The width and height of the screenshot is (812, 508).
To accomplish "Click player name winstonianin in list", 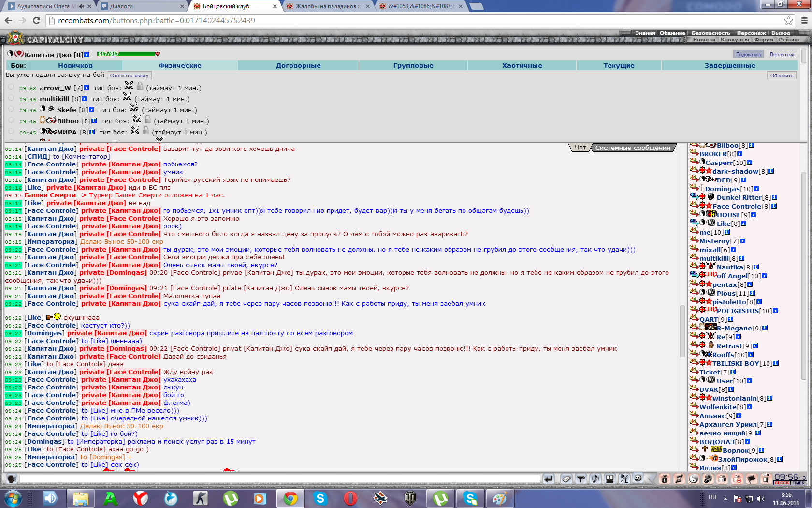I will [734, 398].
